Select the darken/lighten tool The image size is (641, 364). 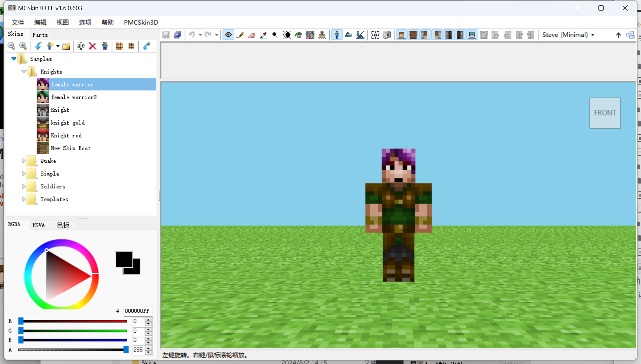(x=287, y=35)
